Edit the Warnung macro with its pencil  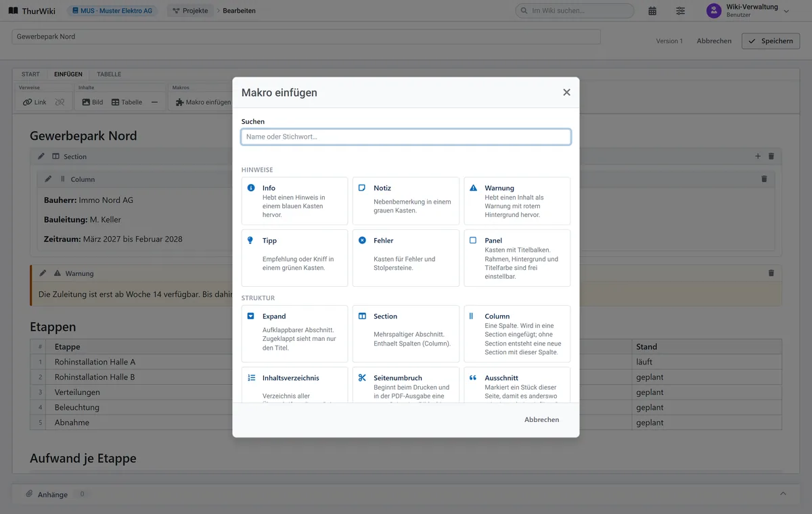click(x=43, y=273)
